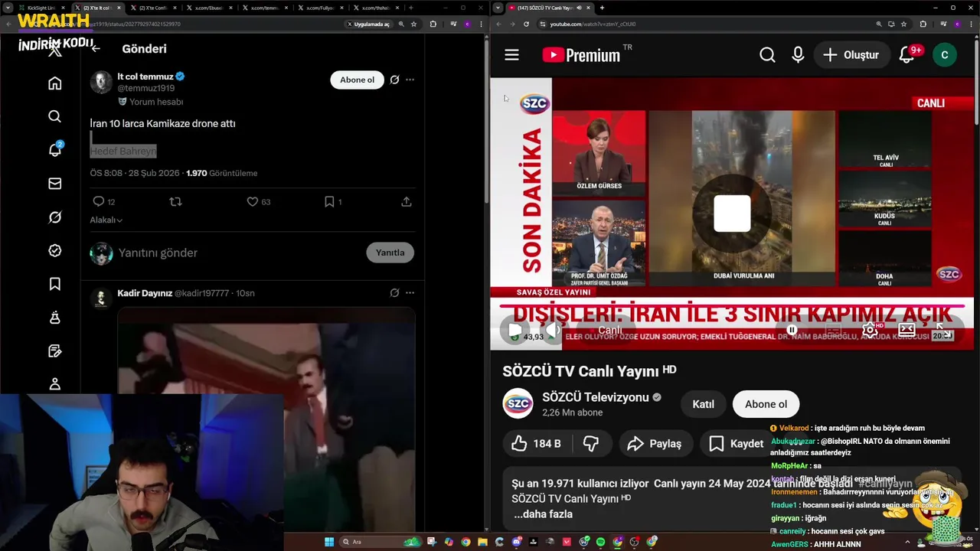Open more options on It col temmuz post
The image size is (980, 551).
(x=410, y=80)
